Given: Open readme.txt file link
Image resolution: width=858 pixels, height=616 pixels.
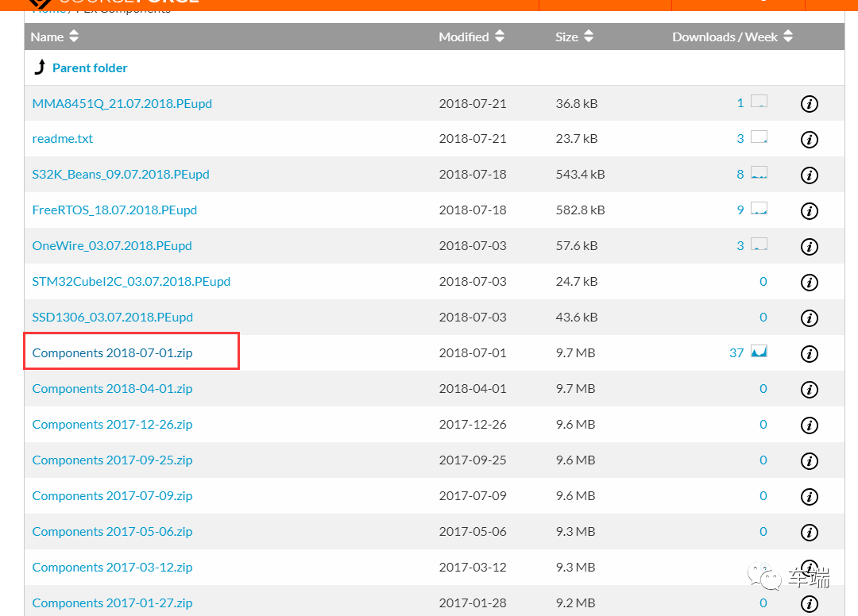Looking at the screenshot, I should tap(63, 138).
